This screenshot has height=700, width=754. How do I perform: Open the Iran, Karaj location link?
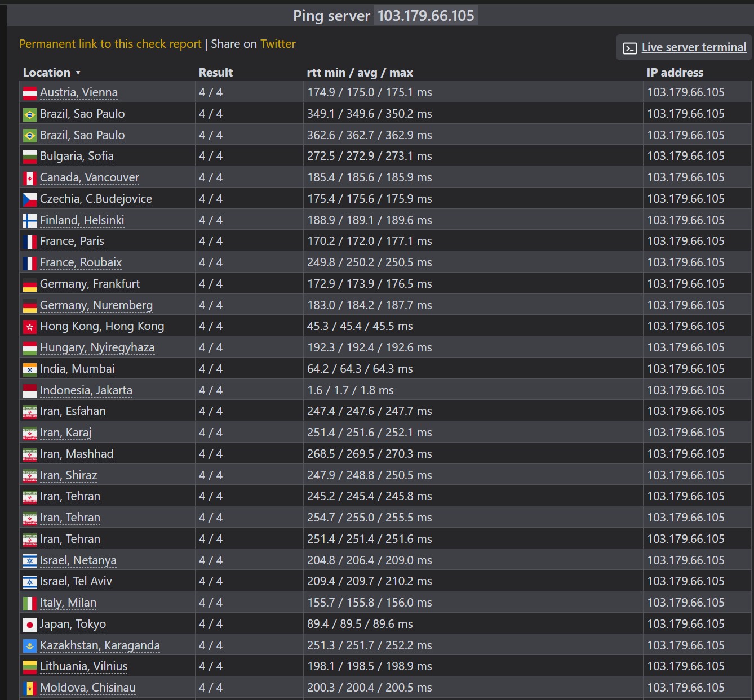[x=65, y=433]
